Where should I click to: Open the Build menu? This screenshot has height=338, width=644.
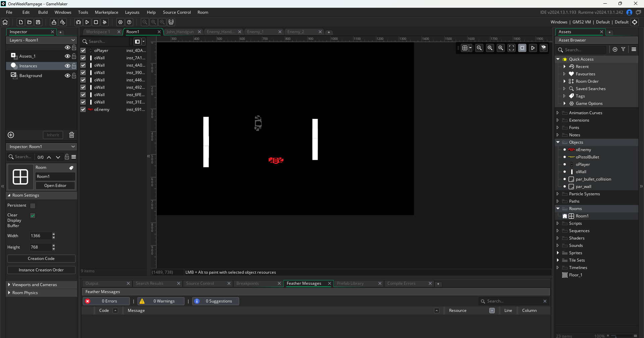pos(43,12)
